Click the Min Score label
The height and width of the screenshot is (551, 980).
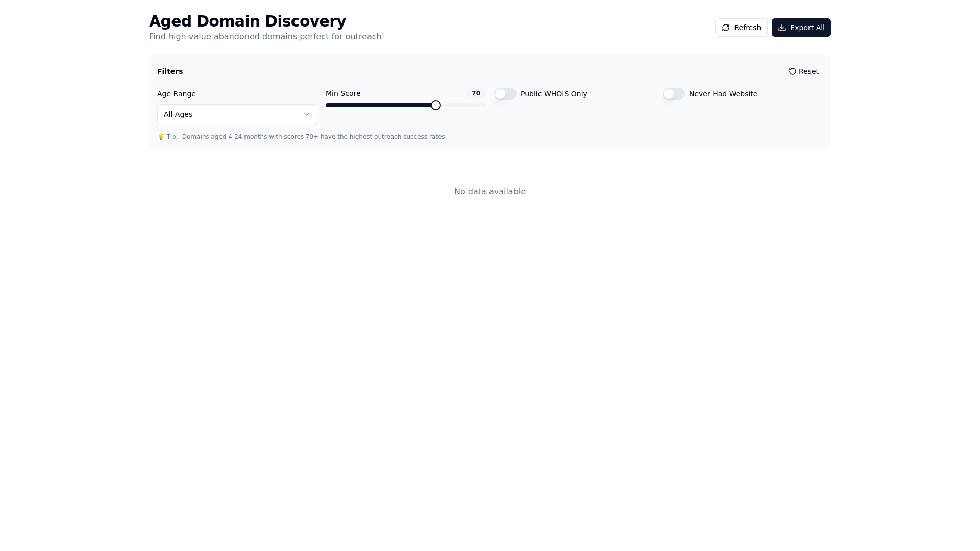(x=343, y=93)
